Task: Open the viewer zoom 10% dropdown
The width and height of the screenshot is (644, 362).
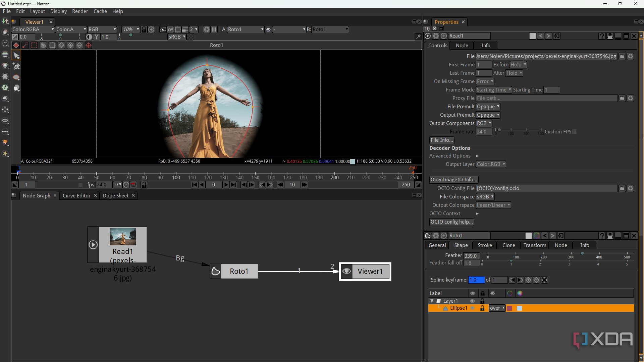Action: point(130,29)
